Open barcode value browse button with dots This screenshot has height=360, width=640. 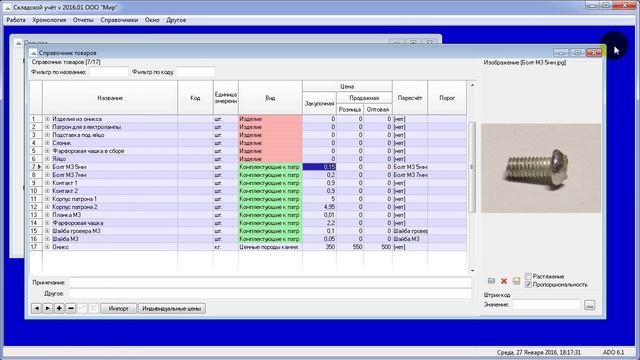[x=589, y=305]
